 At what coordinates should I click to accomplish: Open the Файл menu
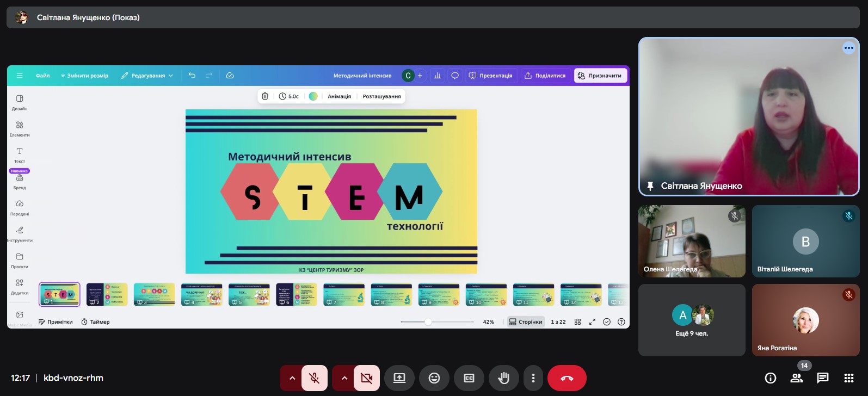point(42,76)
